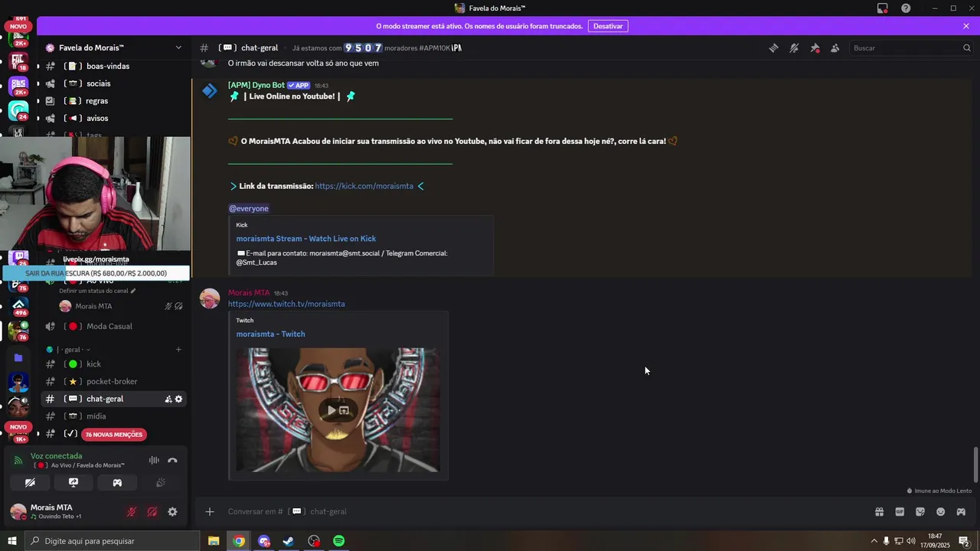The width and height of the screenshot is (980, 551).
Task: Jump to 76 novas menções
Action: pos(113,435)
